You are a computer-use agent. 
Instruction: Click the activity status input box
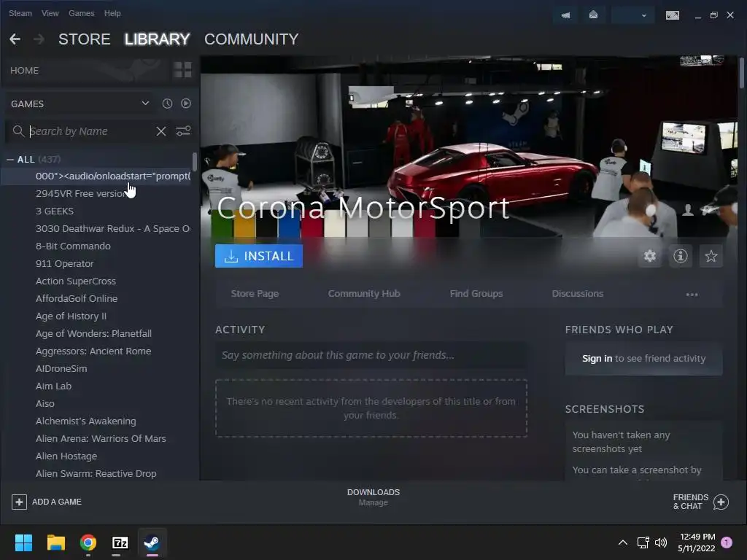371,355
